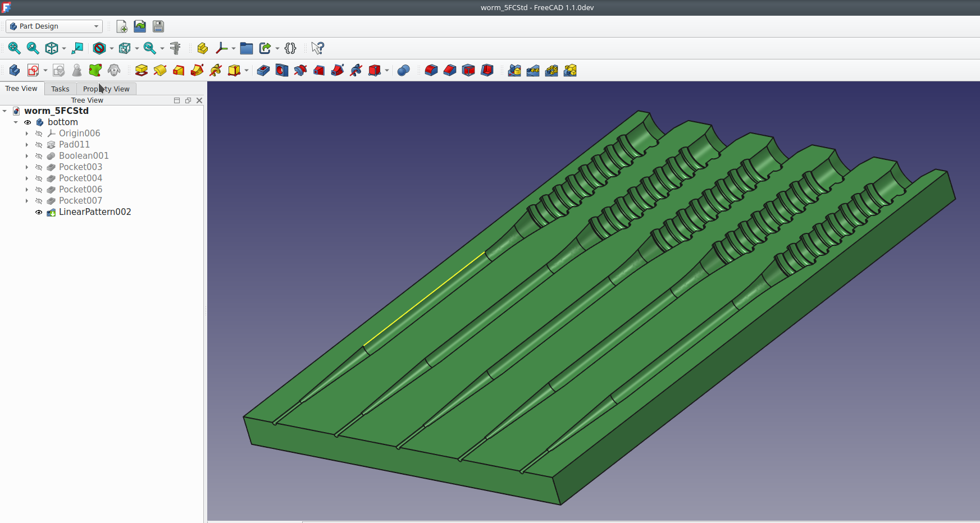Expand the Pocket003 tree node

(x=27, y=167)
